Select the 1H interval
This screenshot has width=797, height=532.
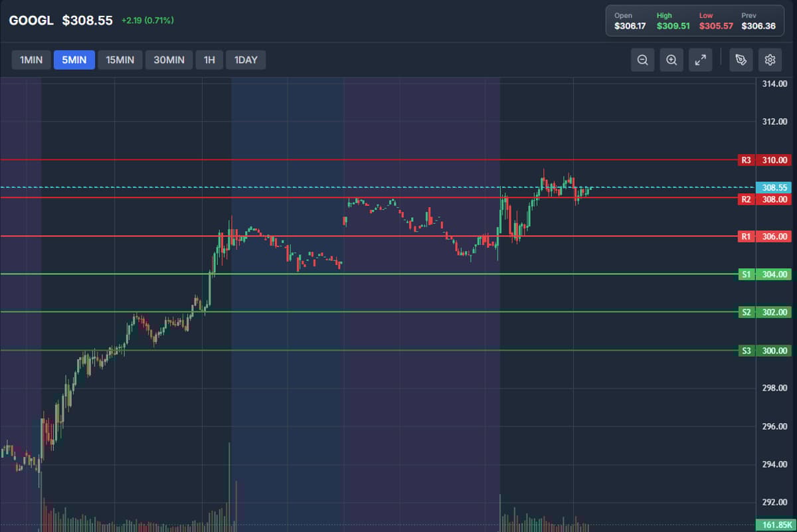click(x=209, y=60)
